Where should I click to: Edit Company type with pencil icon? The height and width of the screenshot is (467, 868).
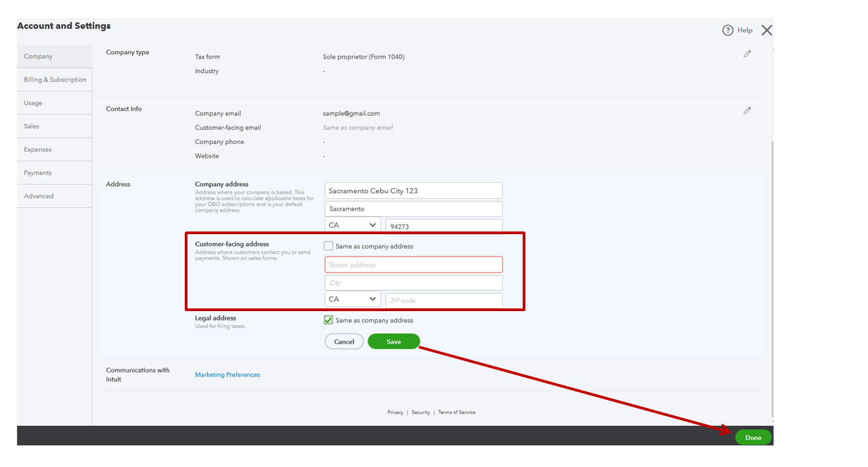[x=747, y=54]
